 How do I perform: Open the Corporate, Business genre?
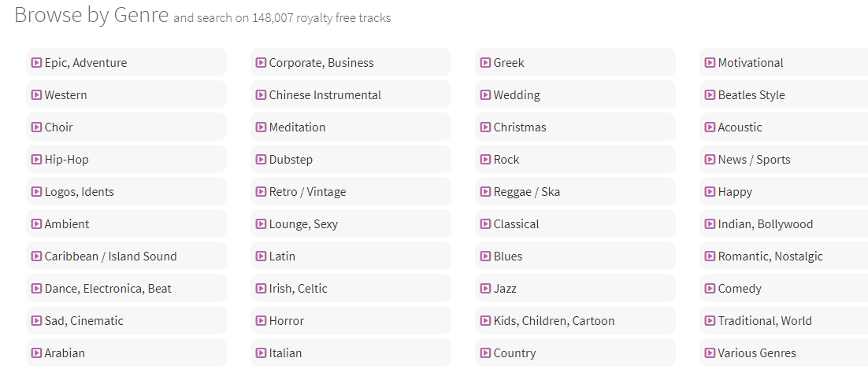click(x=321, y=63)
